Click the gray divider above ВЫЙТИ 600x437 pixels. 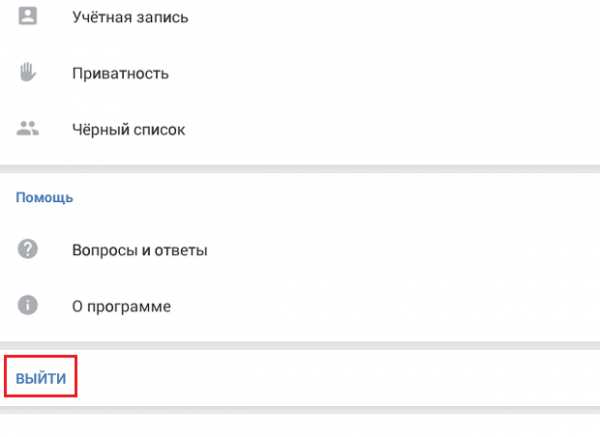[300, 345]
